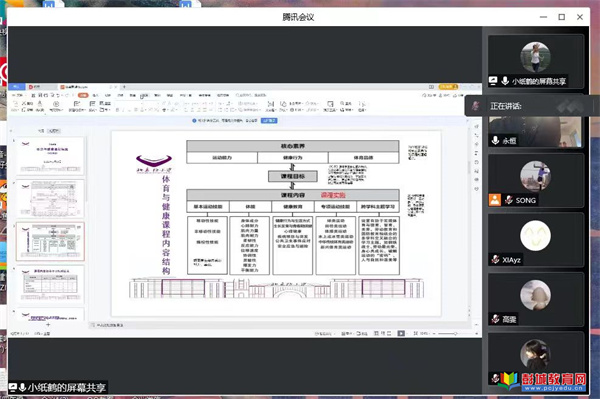Screen dimensions: 600x399
Task: Click the orange membership button top right
Action: 448,87
